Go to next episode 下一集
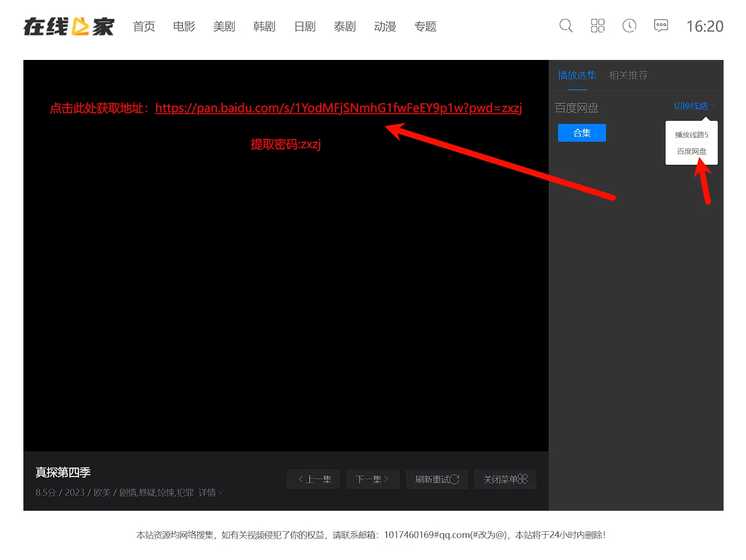The width and height of the screenshot is (746, 560). [x=373, y=479]
